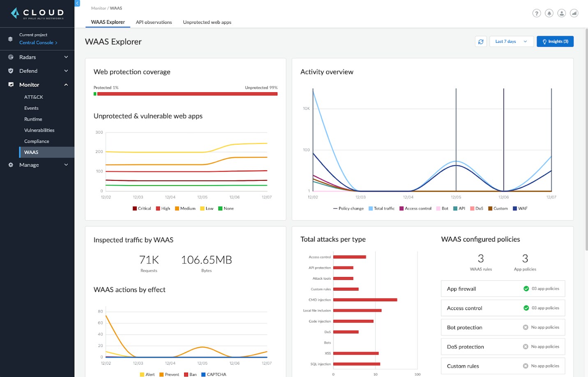The width and height of the screenshot is (588, 377).
Task: Toggle the Alert legend entry
Action: point(148,375)
